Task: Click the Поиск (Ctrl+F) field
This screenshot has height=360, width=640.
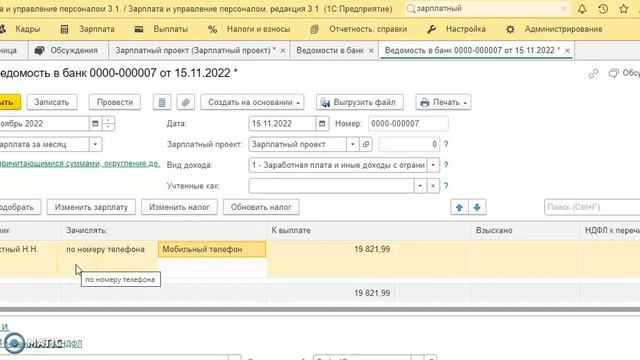Action: (592, 207)
